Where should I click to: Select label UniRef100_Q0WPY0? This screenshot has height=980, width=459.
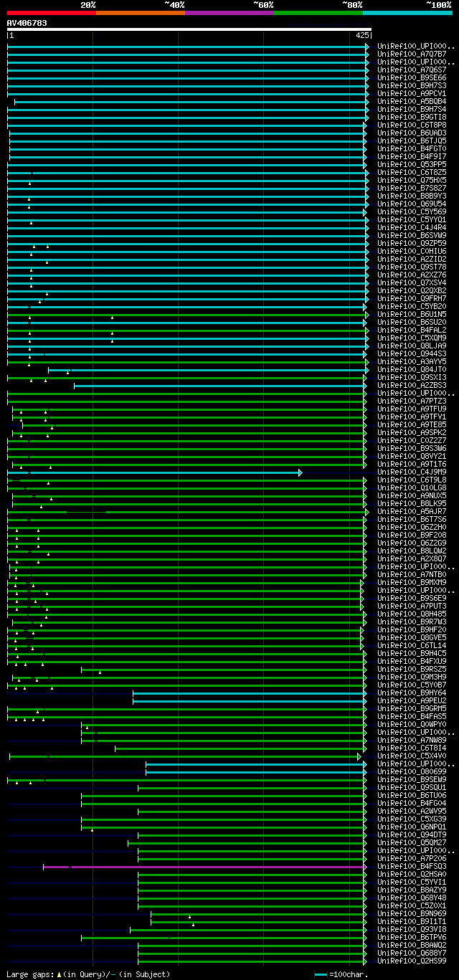(x=412, y=725)
